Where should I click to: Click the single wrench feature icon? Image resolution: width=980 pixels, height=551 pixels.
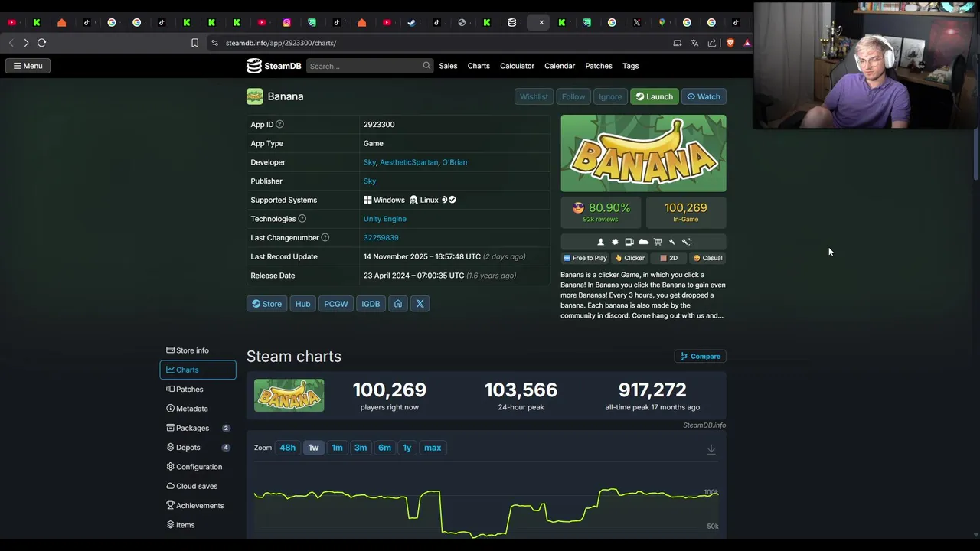click(x=672, y=242)
